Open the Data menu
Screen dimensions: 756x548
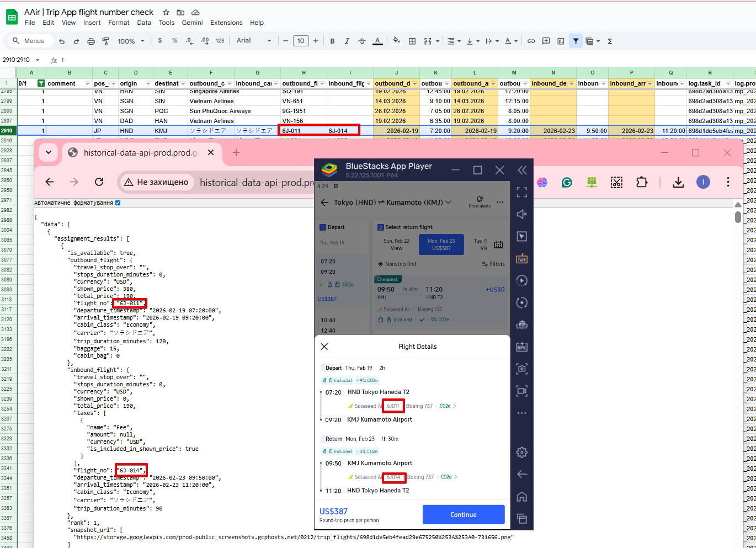[144, 23]
